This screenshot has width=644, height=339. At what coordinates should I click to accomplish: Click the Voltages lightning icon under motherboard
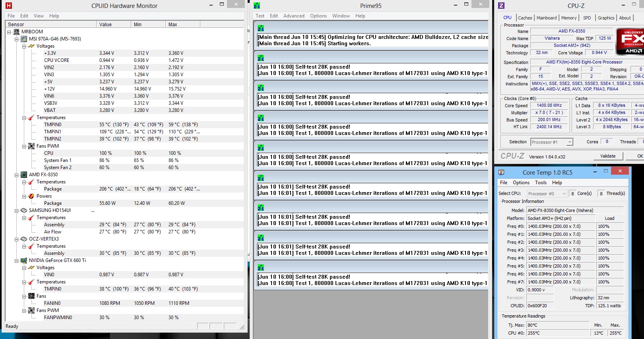(31, 46)
